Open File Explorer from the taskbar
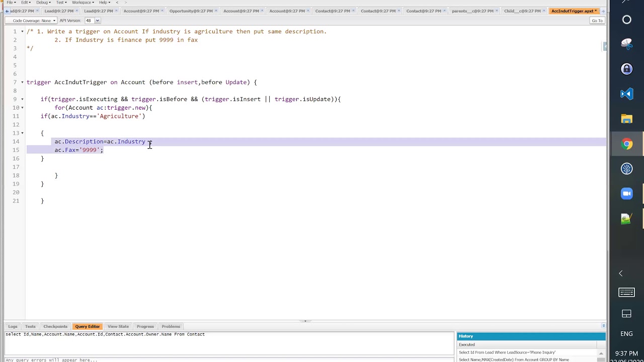 626,119
